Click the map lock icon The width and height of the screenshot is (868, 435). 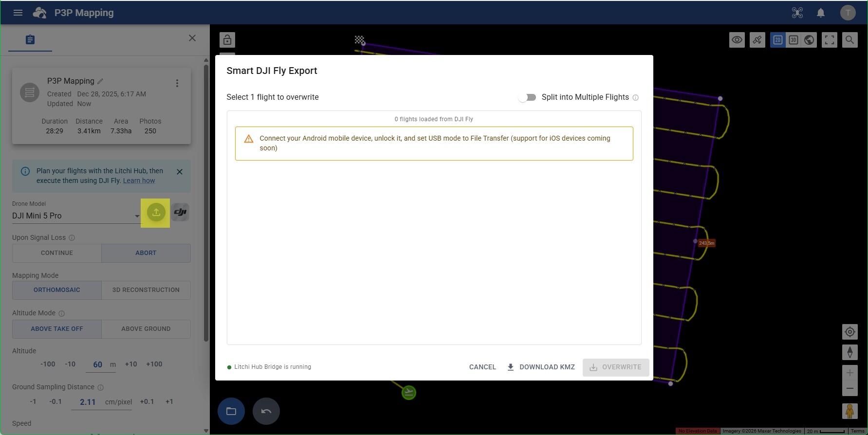pos(227,40)
